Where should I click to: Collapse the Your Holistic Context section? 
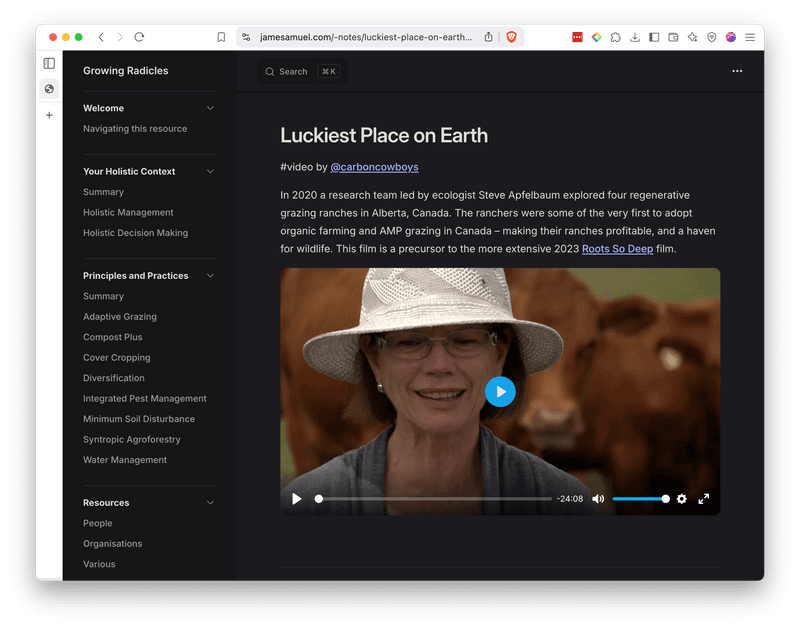click(210, 171)
